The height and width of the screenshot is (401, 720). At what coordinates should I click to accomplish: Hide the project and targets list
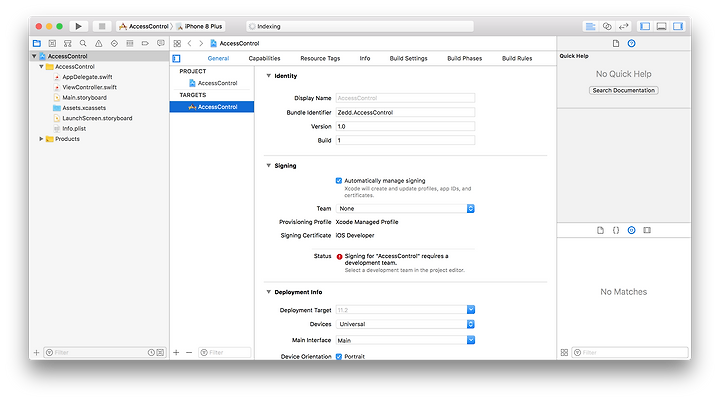[176, 58]
